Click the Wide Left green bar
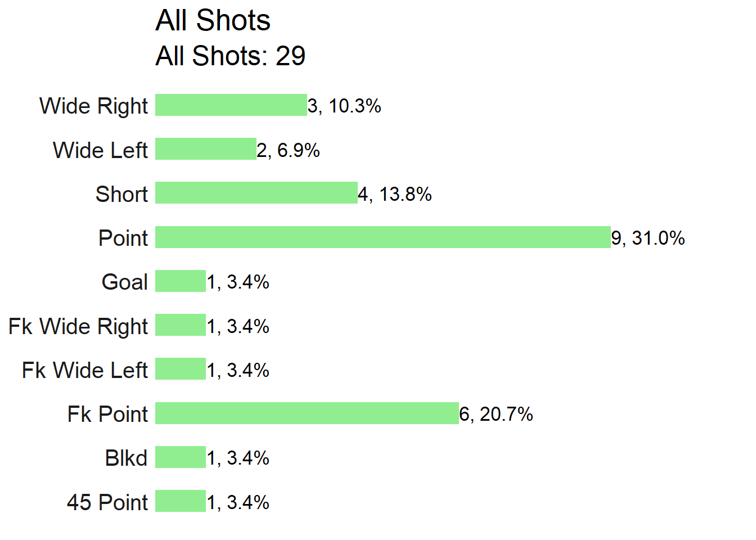Screen dimensions: 756x540 click(x=206, y=149)
